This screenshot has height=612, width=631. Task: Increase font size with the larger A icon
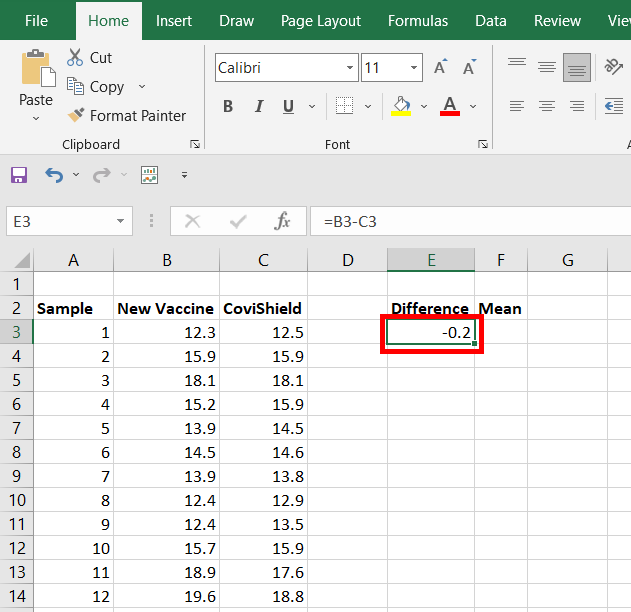(441, 68)
